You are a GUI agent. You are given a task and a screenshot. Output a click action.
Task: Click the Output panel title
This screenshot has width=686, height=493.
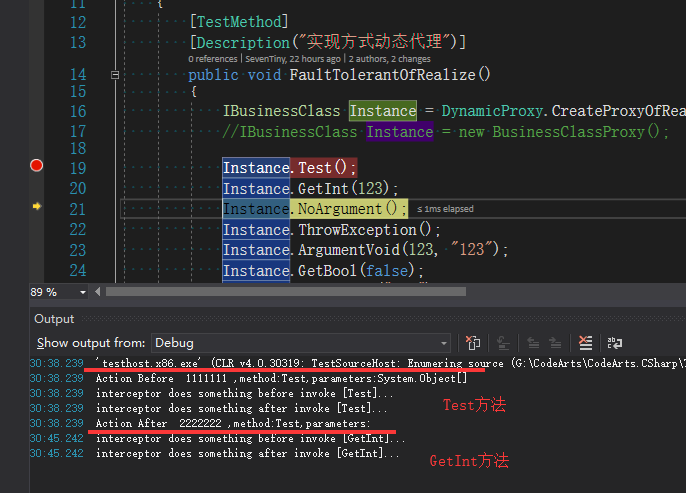54,319
